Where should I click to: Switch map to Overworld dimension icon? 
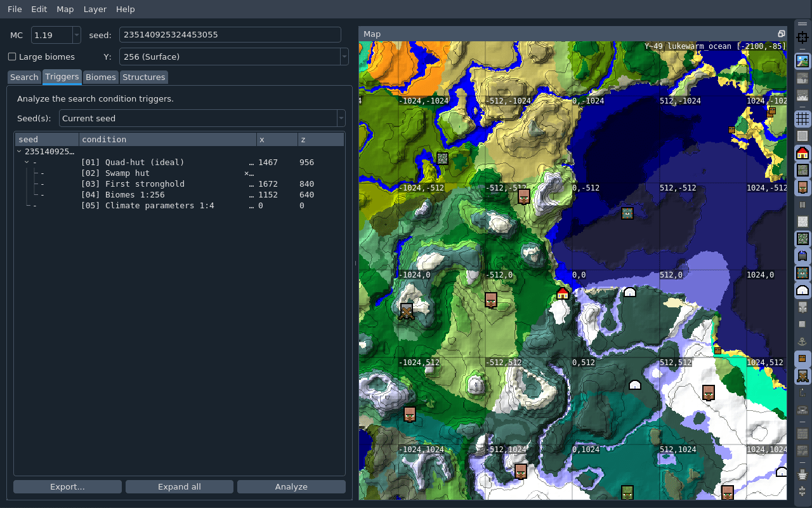coord(802,62)
